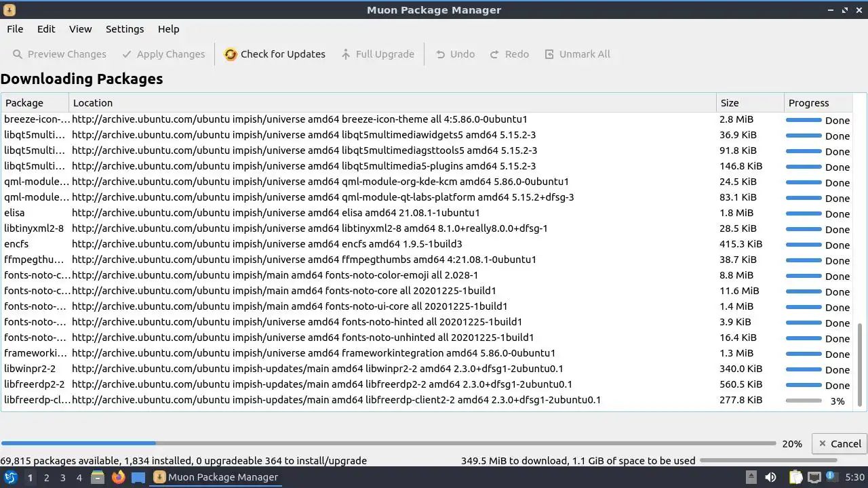The height and width of the screenshot is (488, 868).
Task: Click the Apply Changes checkmark icon
Action: coord(127,54)
